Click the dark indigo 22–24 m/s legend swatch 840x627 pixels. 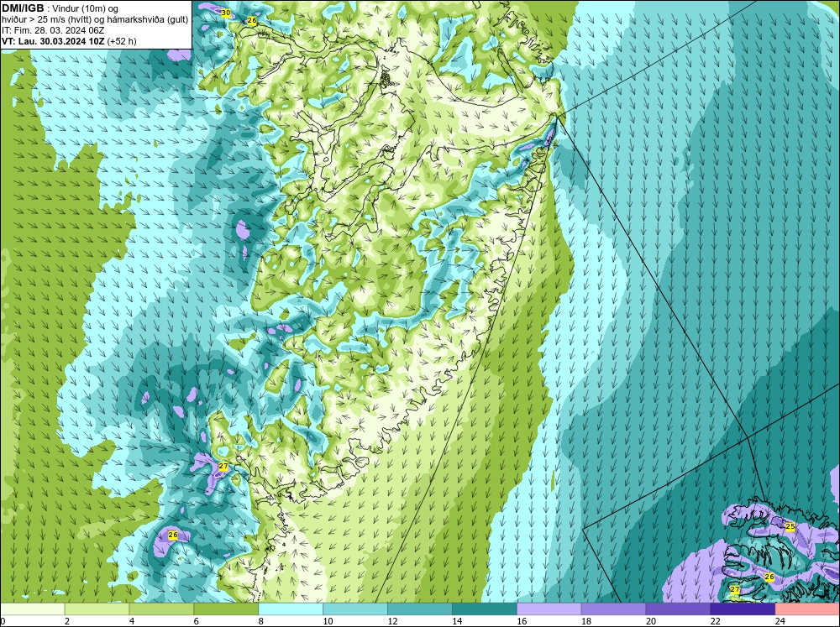tap(743, 609)
